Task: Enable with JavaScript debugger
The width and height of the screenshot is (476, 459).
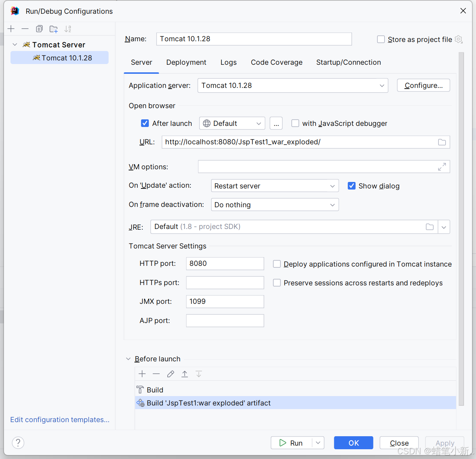Action: point(295,123)
